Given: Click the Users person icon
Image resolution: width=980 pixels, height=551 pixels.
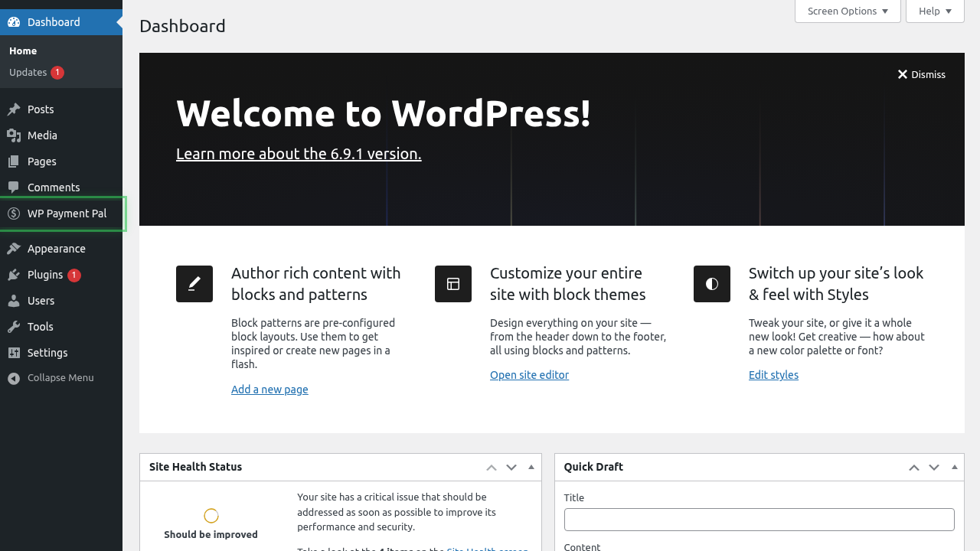Looking at the screenshot, I should [14, 301].
